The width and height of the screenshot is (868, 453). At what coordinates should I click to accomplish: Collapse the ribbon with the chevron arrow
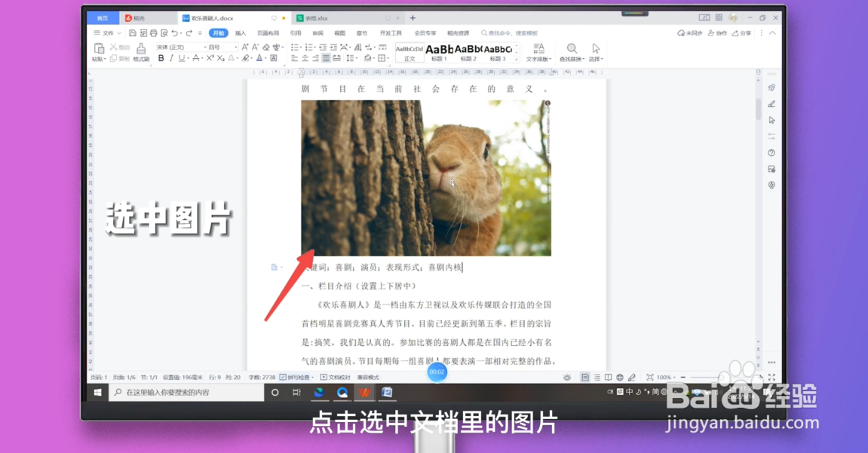pyautogui.click(x=772, y=33)
